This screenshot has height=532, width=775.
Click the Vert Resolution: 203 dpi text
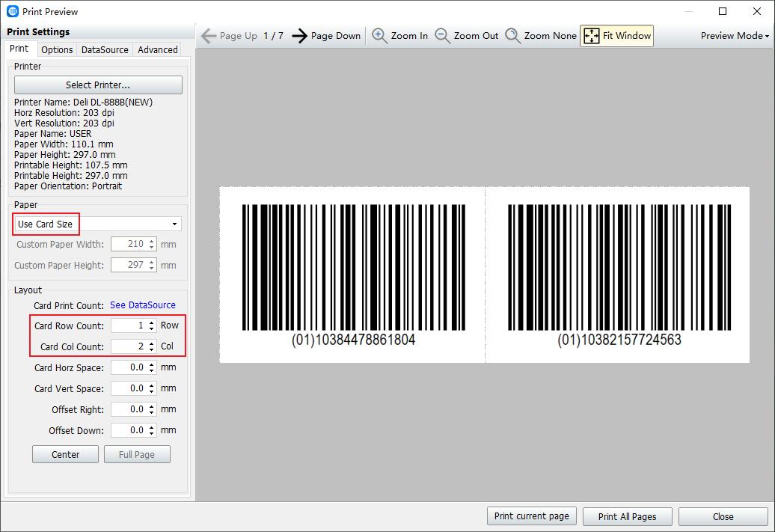point(64,123)
